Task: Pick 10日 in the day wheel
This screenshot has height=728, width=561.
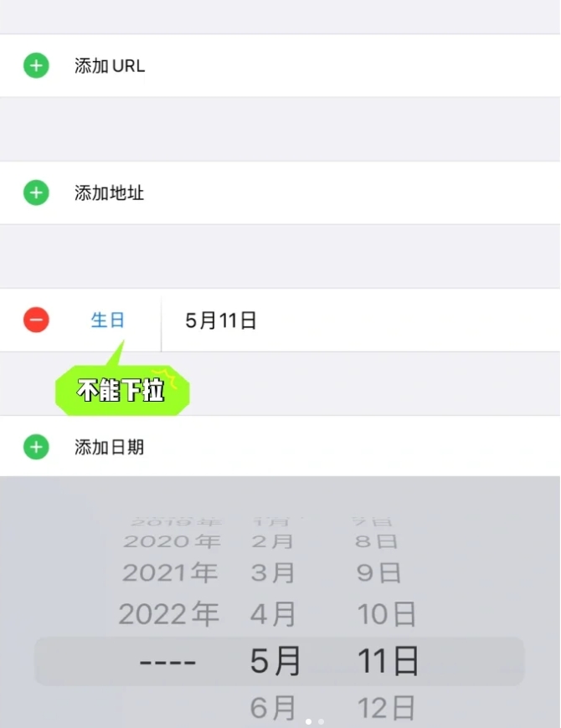Action: click(x=387, y=615)
